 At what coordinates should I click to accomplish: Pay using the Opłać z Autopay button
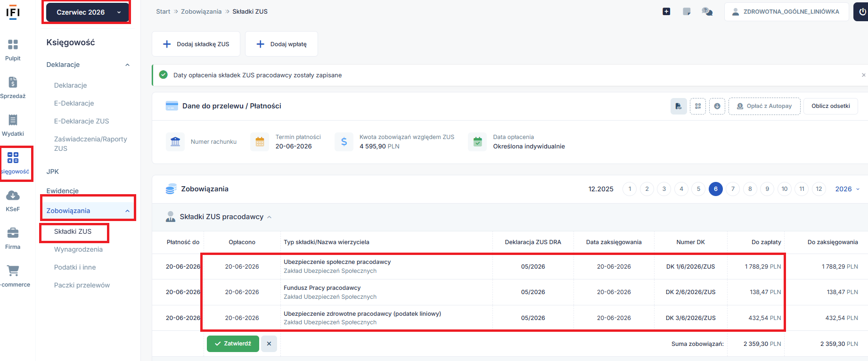point(764,106)
